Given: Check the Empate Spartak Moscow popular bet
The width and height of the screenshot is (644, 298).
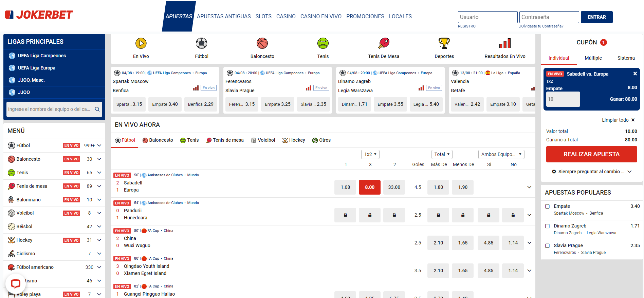Looking at the screenshot, I should (547, 206).
